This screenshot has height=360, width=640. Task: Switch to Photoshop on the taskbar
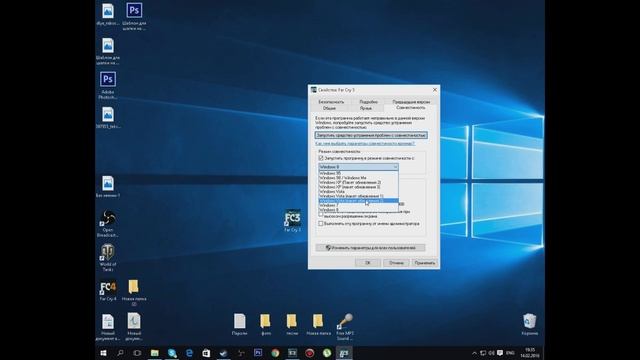[x=258, y=353]
